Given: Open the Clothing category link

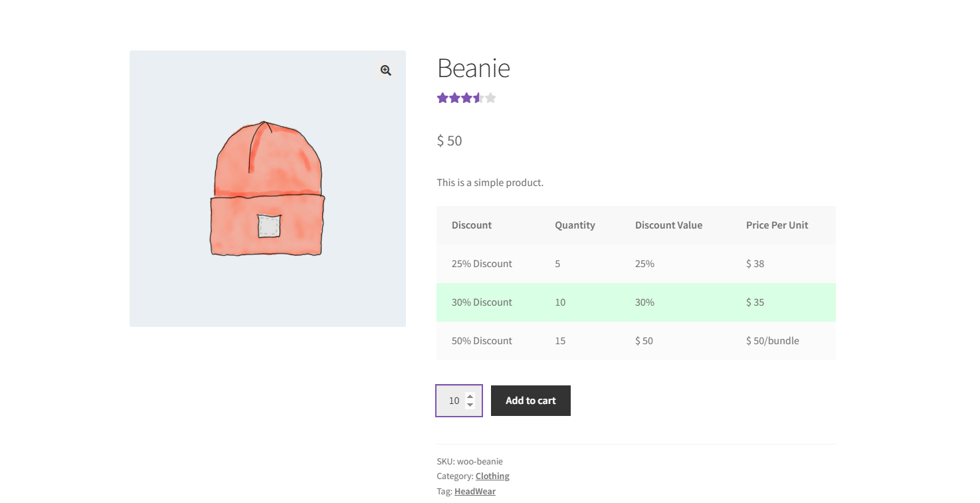Looking at the screenshot, I should (x=492, y=476).
